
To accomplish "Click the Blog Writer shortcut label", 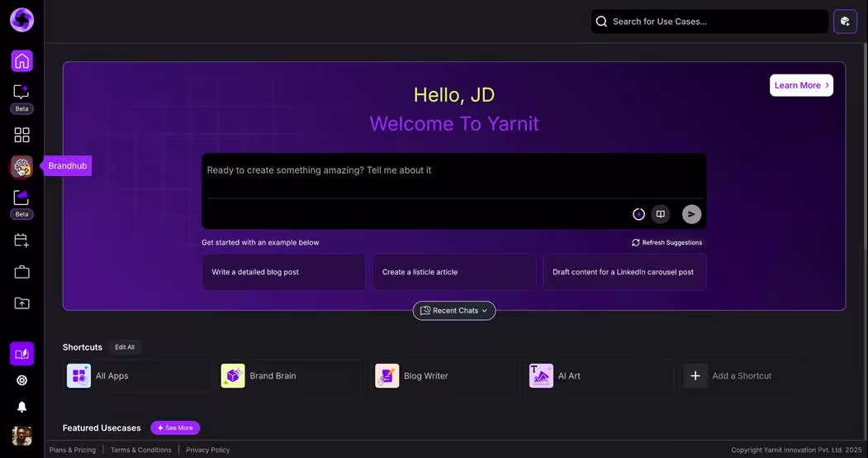I will click(425, 376).
